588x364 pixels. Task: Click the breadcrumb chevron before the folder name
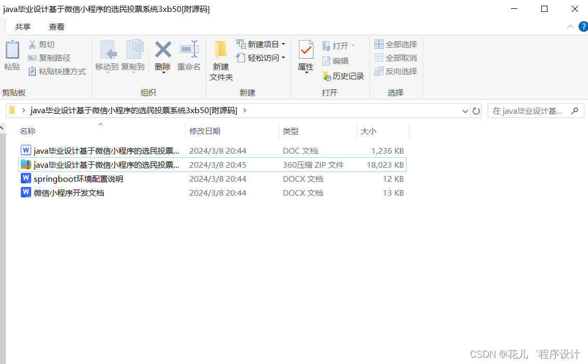(23, 111)
